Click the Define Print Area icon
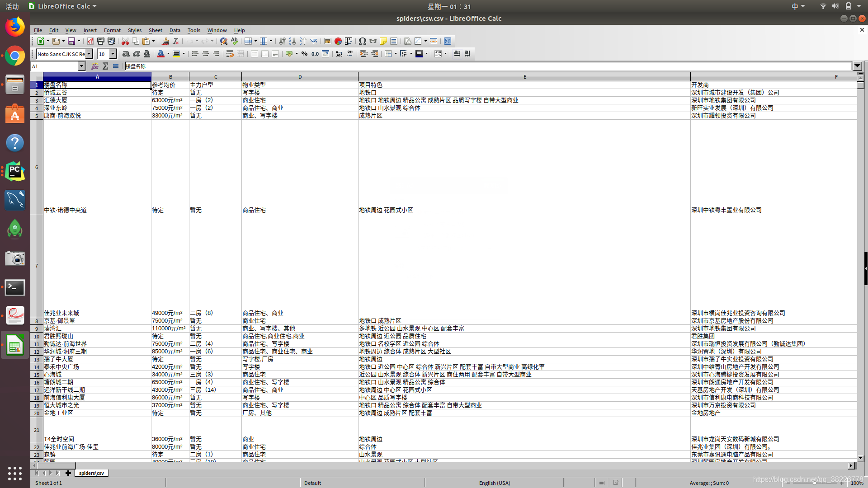Screen dimensions: 868x488 [x=408, y=41]
